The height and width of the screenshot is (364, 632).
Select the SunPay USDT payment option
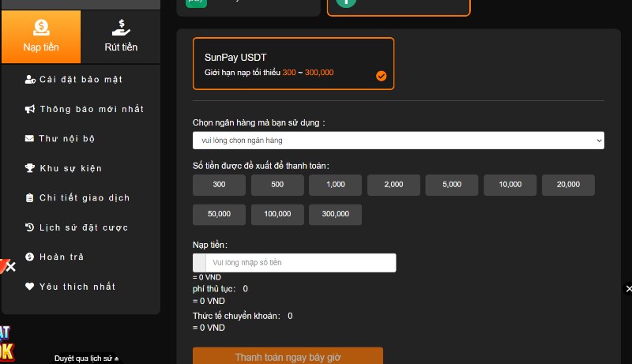pos(292,64)
